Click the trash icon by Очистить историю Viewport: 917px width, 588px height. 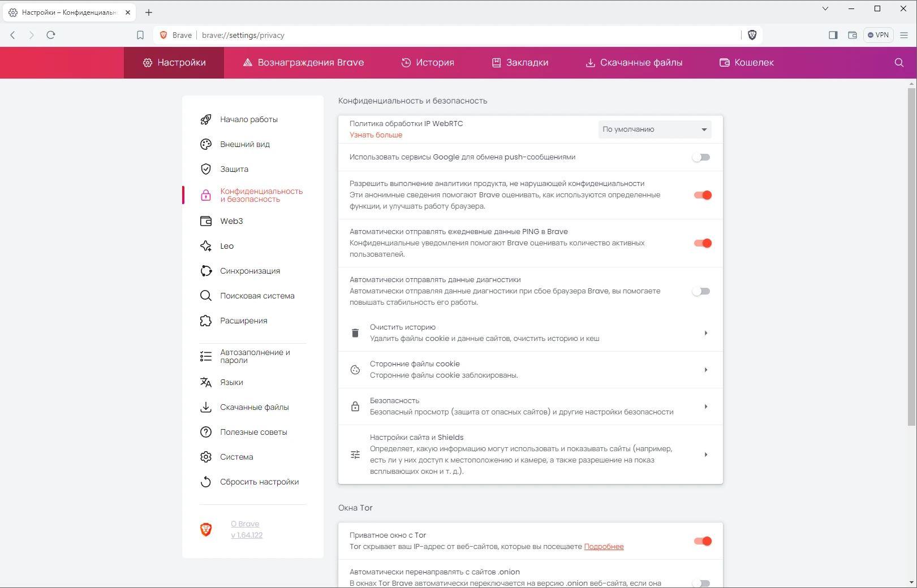coord(355,333)
